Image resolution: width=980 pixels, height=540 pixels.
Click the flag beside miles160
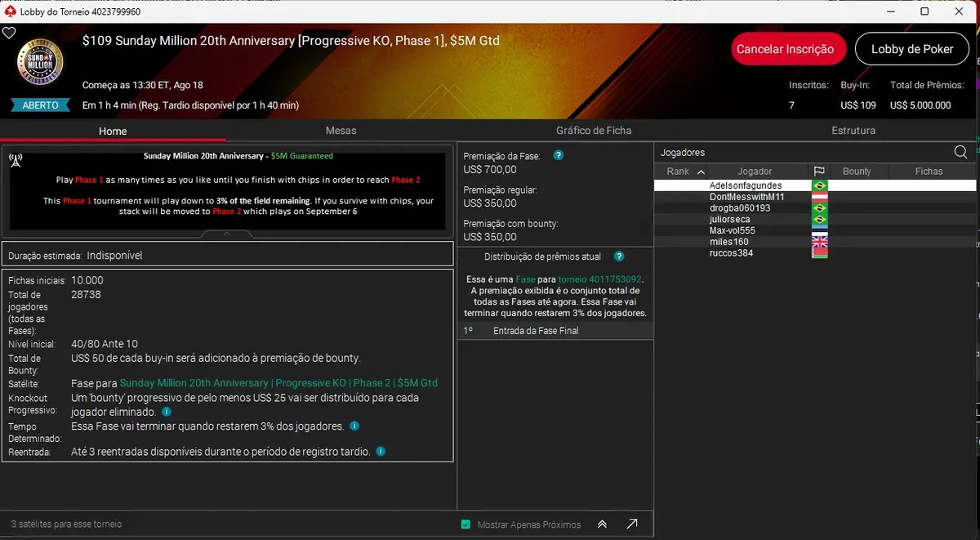click(x=819, y=242)
